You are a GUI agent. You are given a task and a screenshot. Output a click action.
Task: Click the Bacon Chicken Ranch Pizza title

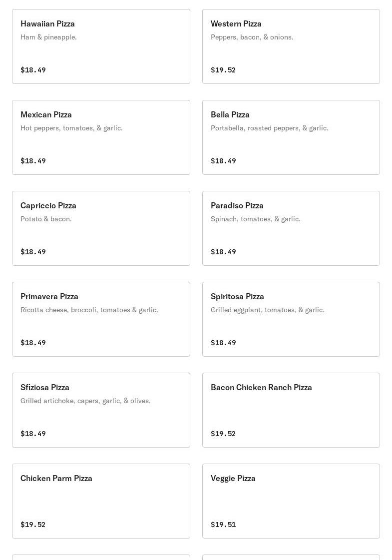tap(261, 388)
